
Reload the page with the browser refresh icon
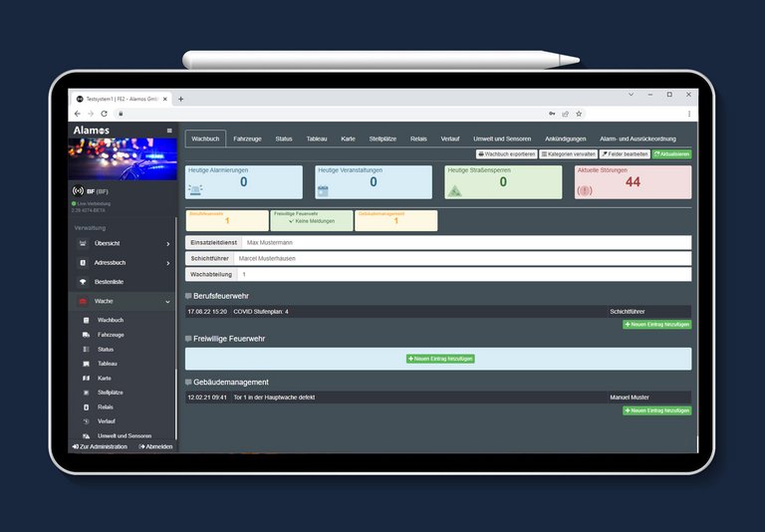[x=105, y=114]
